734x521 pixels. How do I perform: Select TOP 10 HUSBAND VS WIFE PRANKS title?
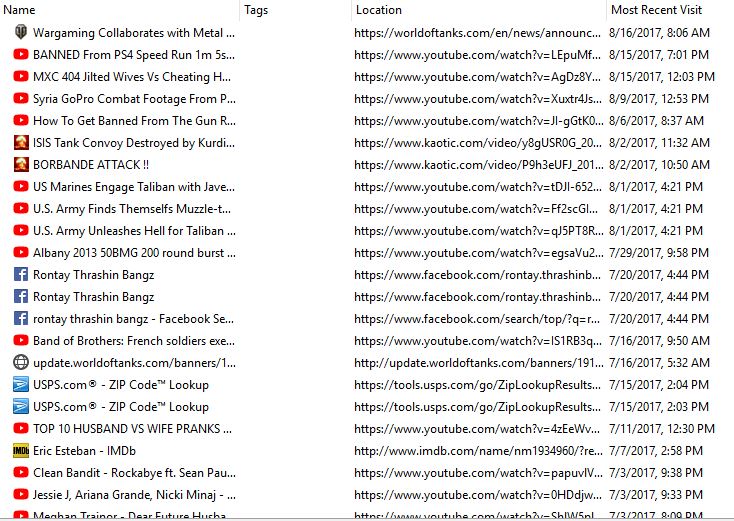(132, 429)
